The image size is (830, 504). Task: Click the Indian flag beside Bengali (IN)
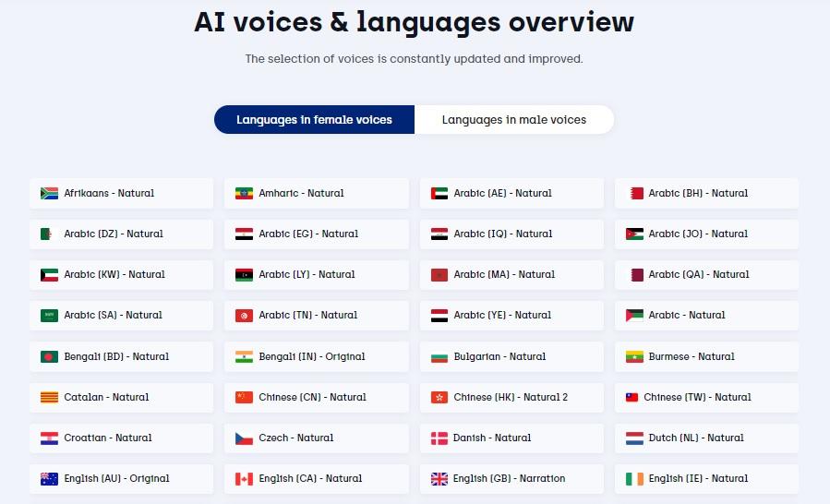pos(244,357)
